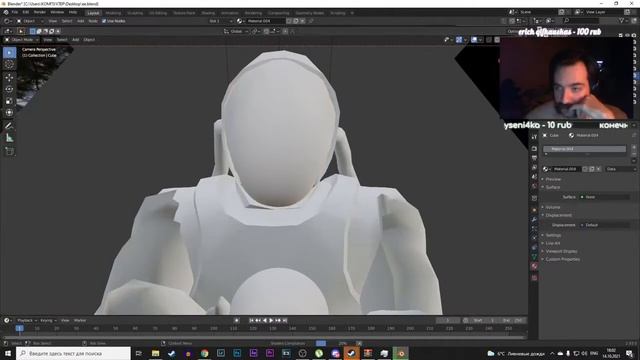Play animation forward in timeline
640x360 pixels.
(271, 320)
